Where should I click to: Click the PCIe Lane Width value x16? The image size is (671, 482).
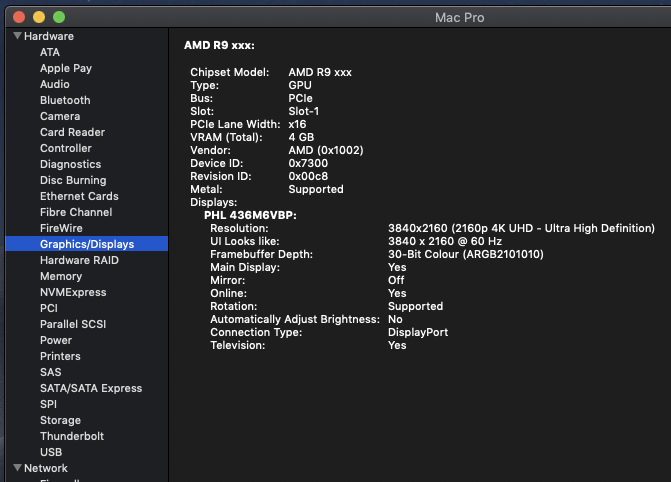click(x=297, y=124)
